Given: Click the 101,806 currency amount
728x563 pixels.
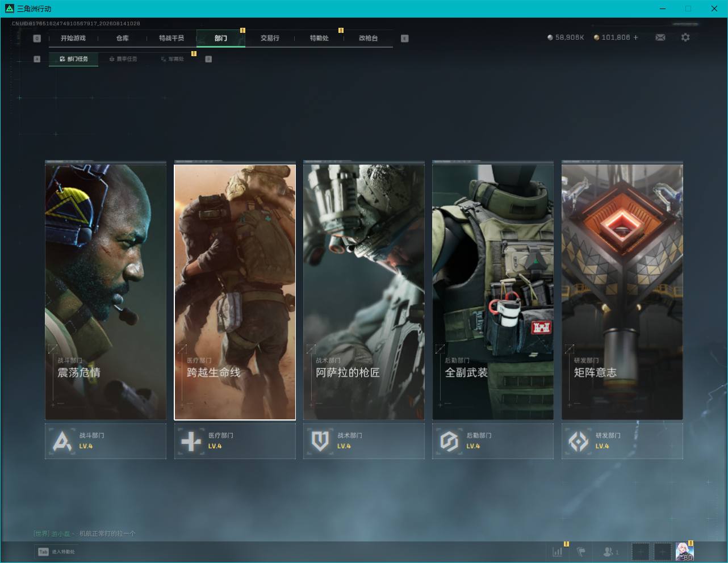Looking at the screenshot, I should pyautogui.click(x=616, y=37).
